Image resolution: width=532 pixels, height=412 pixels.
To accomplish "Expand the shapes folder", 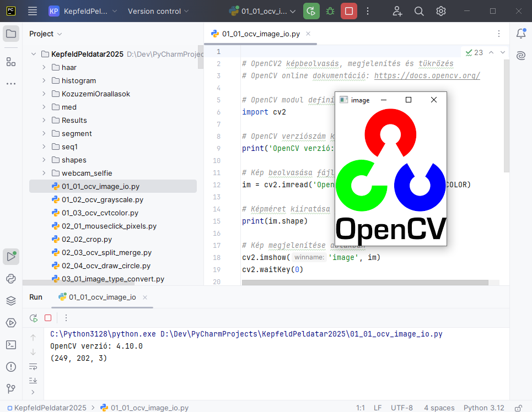I will (44, 160).
